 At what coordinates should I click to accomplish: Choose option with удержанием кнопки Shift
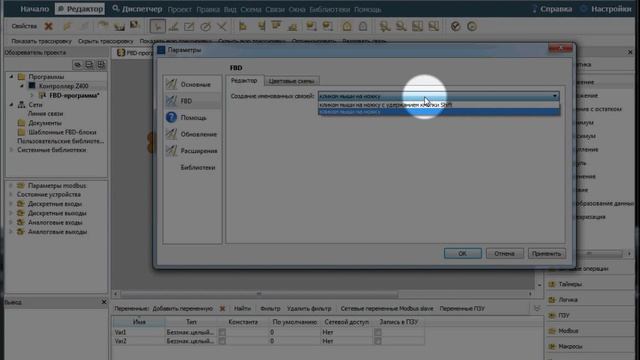click(x=439, y=105)
